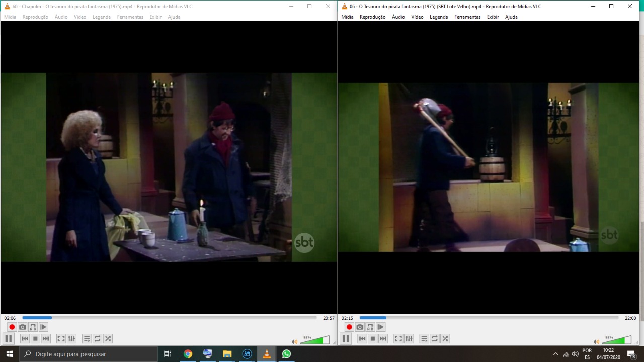Screen dimensions: 644x362
Task: Skip to next media in right VLC window
Action: tap(383, 339)
